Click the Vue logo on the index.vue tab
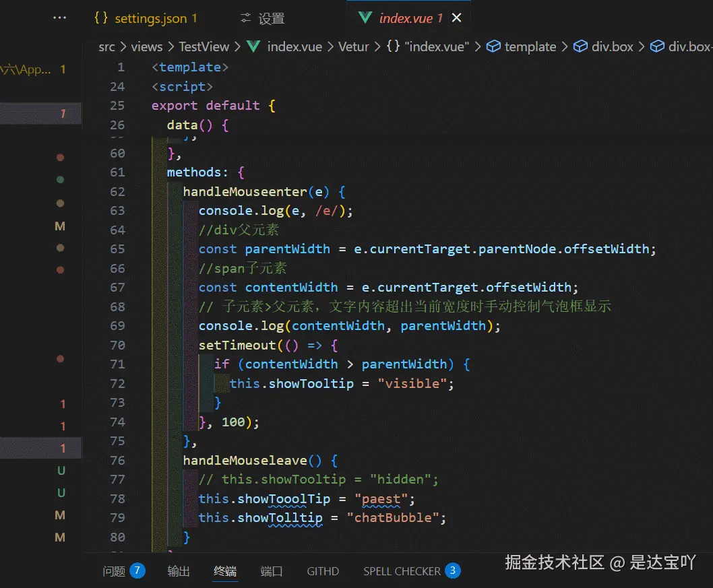 (365, 18)
